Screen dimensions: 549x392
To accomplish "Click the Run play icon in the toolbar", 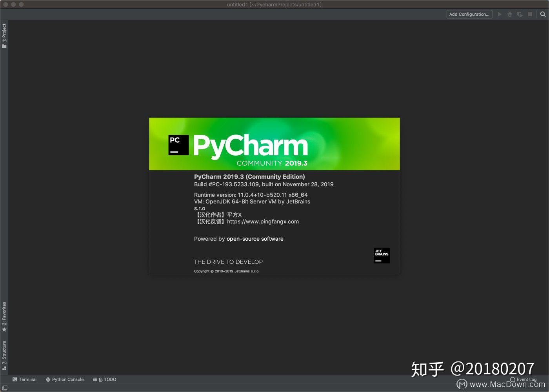I will [500, 14].
